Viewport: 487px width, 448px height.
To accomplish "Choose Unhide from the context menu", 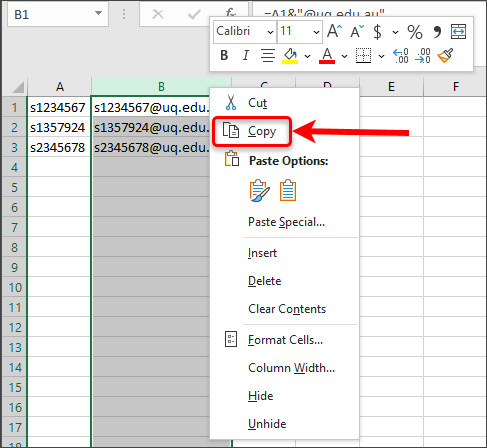I will pos(284,424).
